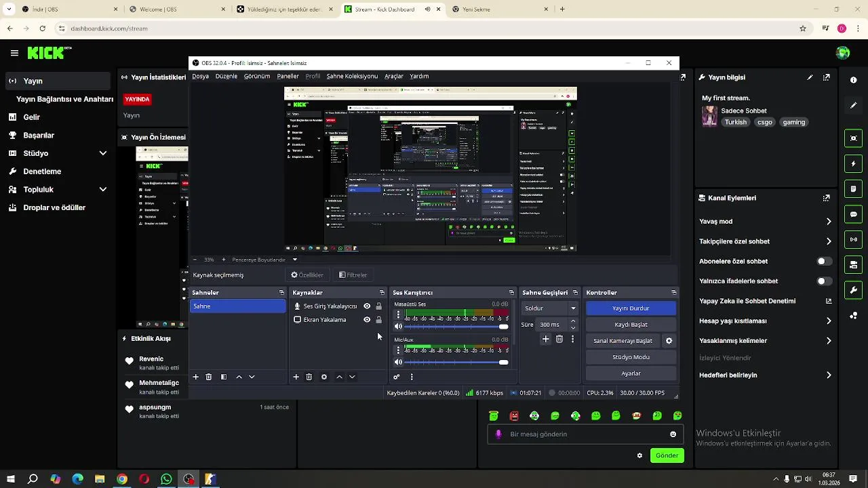Open Ayarlar button in Kontroller
This screenshot has width=868, height=488.
(631, 373)
